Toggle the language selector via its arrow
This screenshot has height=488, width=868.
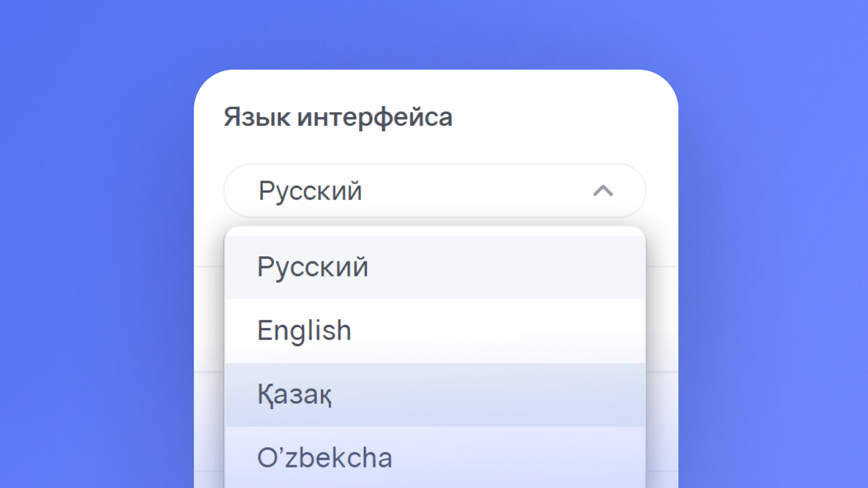point(603,191)
